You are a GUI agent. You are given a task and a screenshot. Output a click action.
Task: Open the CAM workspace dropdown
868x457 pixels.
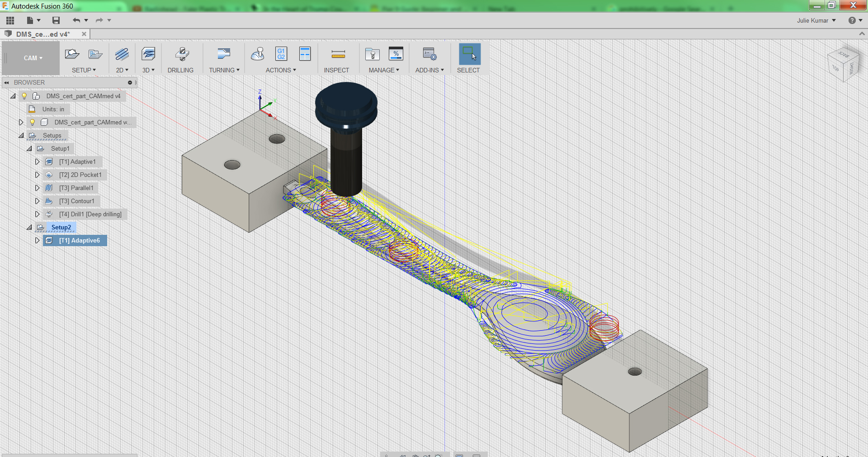(33, 58)
